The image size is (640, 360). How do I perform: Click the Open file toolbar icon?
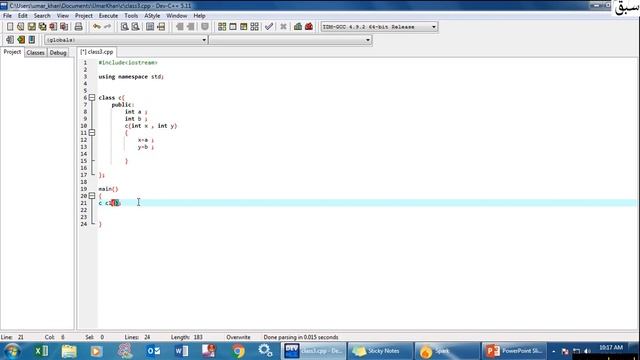[x=20, y=27]
